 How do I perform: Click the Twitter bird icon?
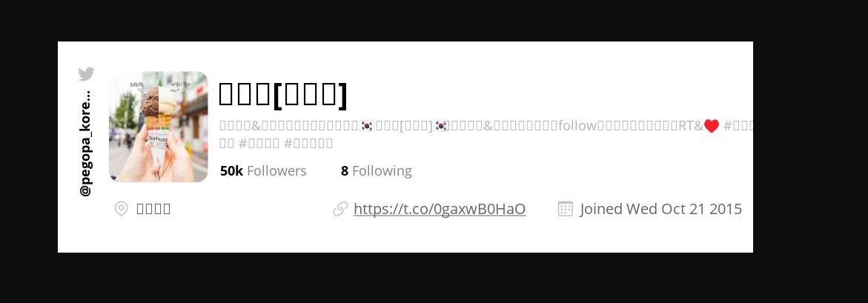tap(86, 73)
